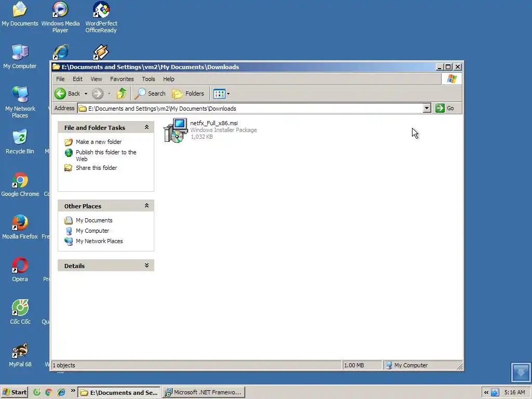Launch Chrome from Quick Launch
The width and height of the screenshot is (532, 399).
pyautogui.click(x=48, y=393)
